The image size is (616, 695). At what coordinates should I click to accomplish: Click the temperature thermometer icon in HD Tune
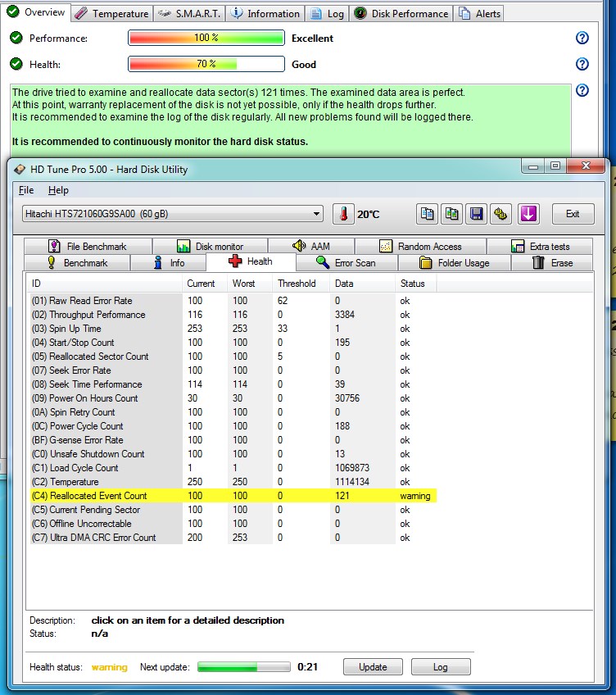click(x=343, y=214)
